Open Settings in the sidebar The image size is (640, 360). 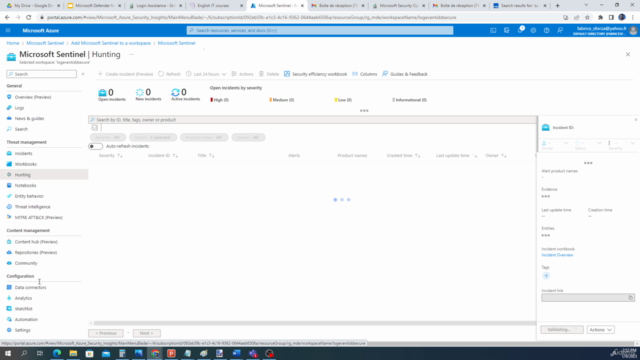tap(22, 330)
